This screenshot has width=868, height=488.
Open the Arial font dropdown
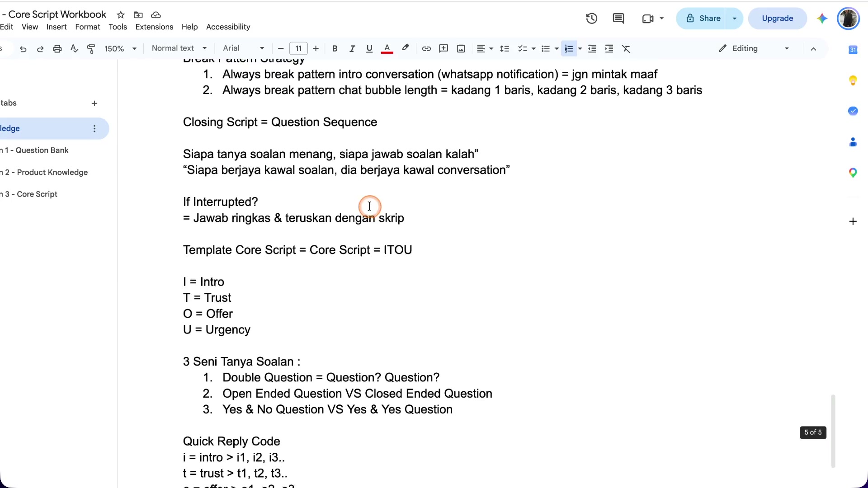click(x=244, y=48)
